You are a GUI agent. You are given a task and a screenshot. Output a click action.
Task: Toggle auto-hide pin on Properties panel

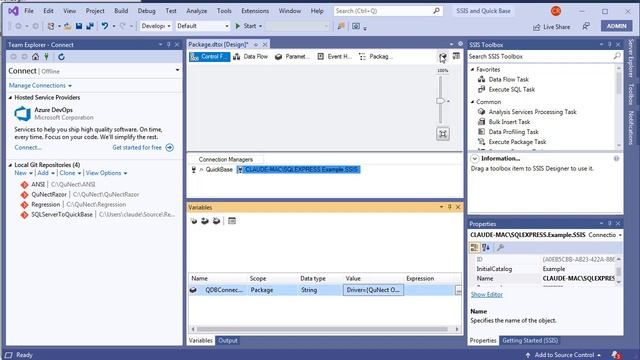609,224
